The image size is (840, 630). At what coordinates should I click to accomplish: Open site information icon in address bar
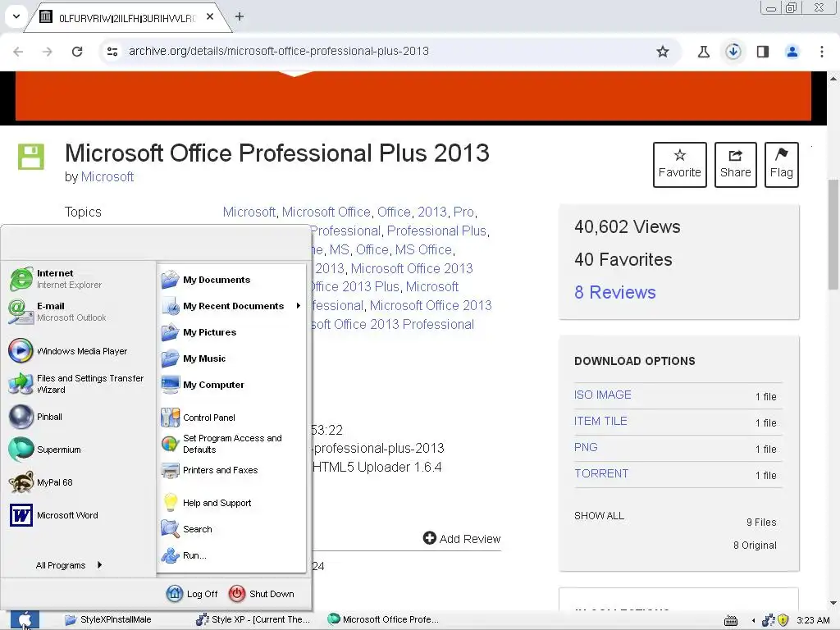click(112, 52)
